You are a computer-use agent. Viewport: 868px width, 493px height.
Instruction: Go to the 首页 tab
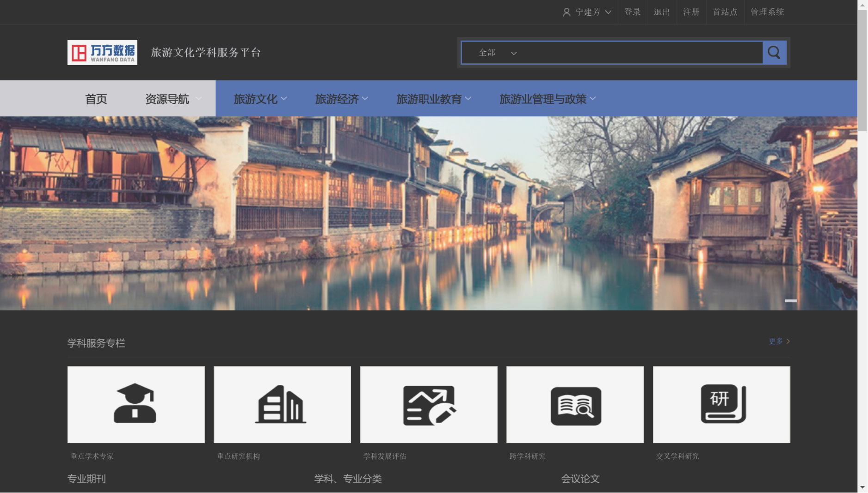[x=96, y=99]
